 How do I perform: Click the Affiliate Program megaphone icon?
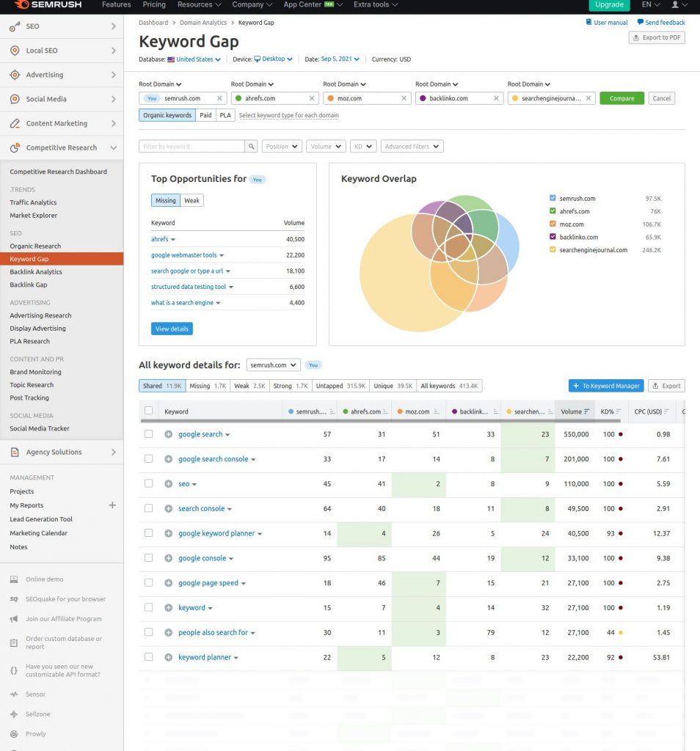tap(14, 619)
